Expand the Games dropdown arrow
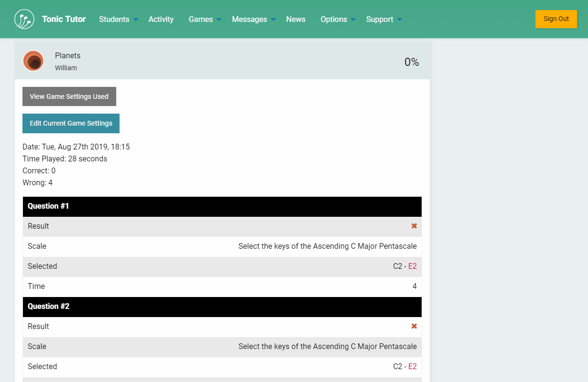The image size is (588, 382). click(x=219, y=20)
